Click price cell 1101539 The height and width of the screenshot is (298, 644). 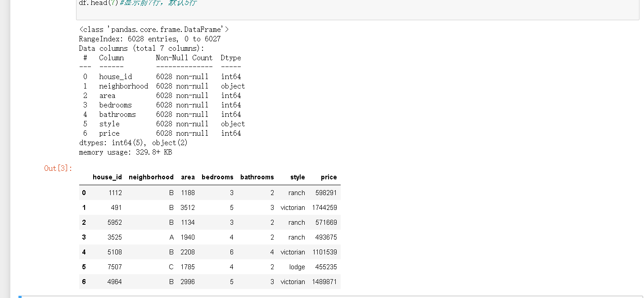pyautogui.click(x=324, y=252)
